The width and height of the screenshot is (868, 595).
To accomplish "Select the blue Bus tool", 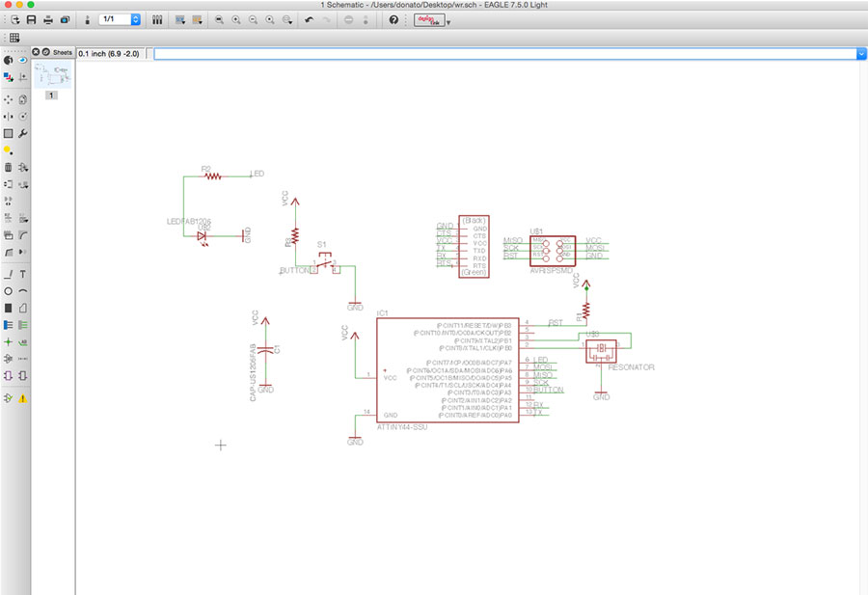I will tap(8, 325).
